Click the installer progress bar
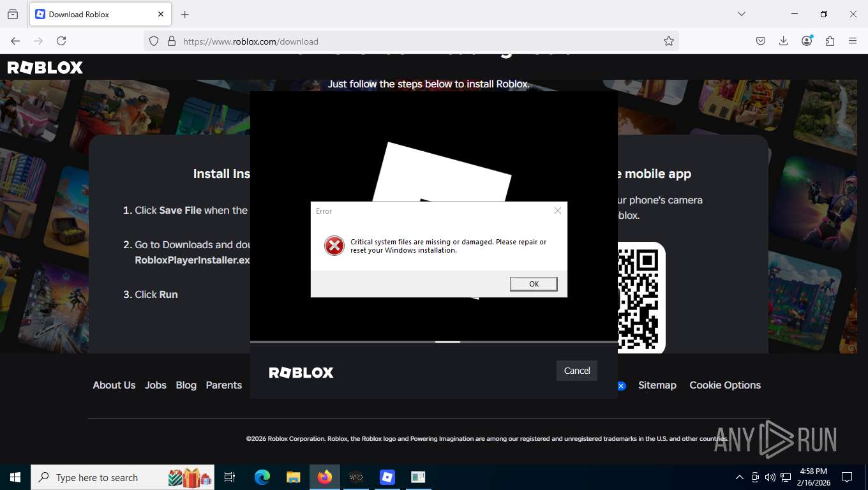Image resolution: width=868 pixels, height=490 pixels. (434, 342)
